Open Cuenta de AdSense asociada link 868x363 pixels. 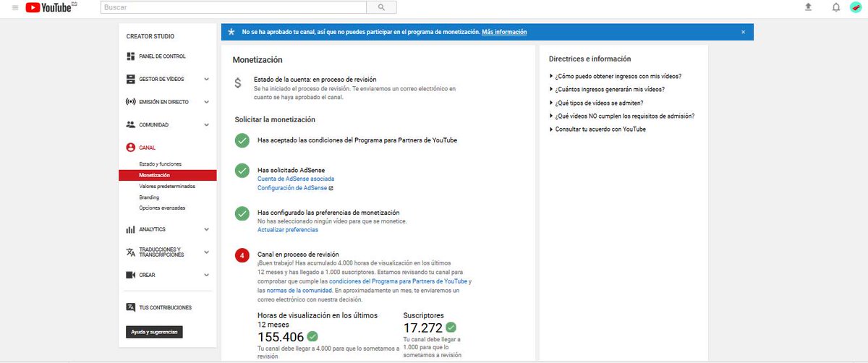[x=296, y=179]
